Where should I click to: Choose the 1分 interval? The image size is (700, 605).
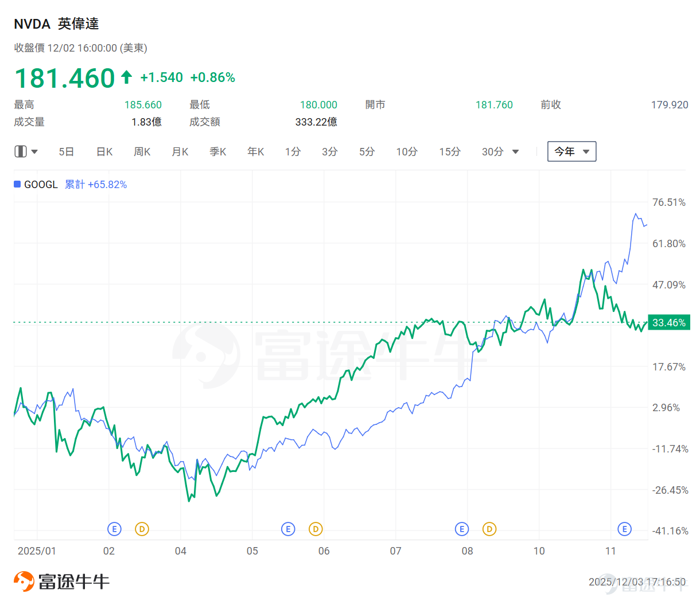(293, 151)
